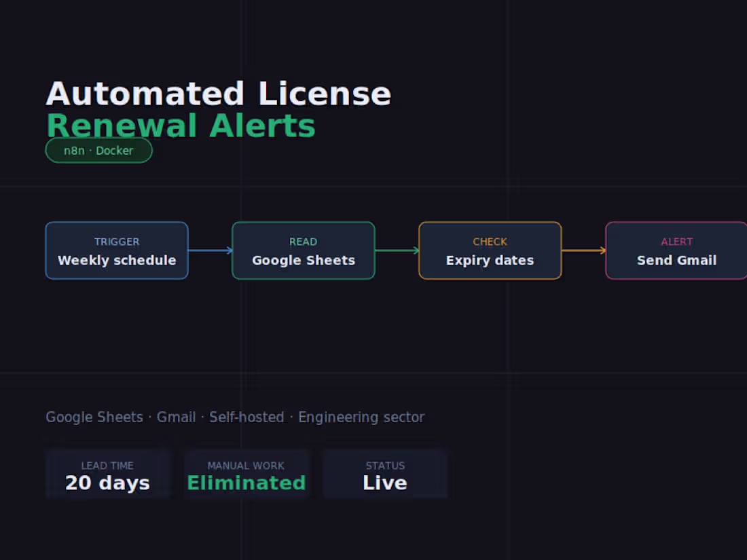Click the green arrow after Google Sheets
747x560 pixels.
397,250
